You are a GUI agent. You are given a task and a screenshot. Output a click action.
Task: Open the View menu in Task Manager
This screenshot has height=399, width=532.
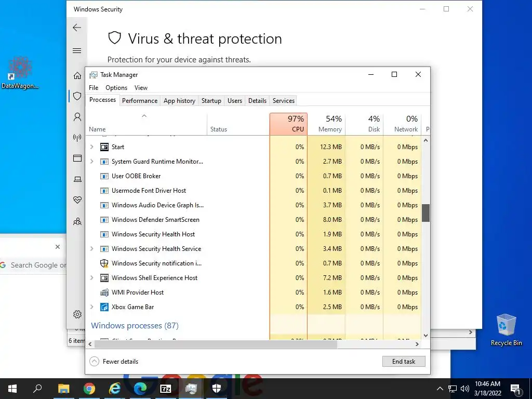141,88
